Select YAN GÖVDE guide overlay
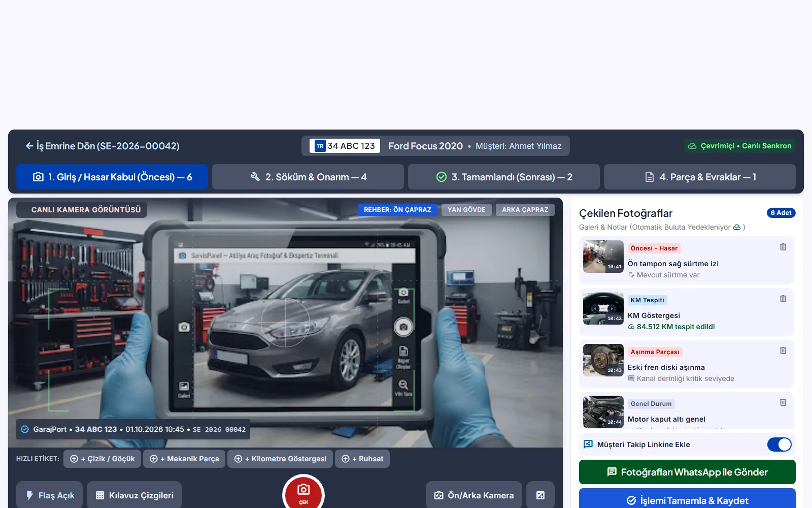812x508 pixels. (x=466, y=210)
